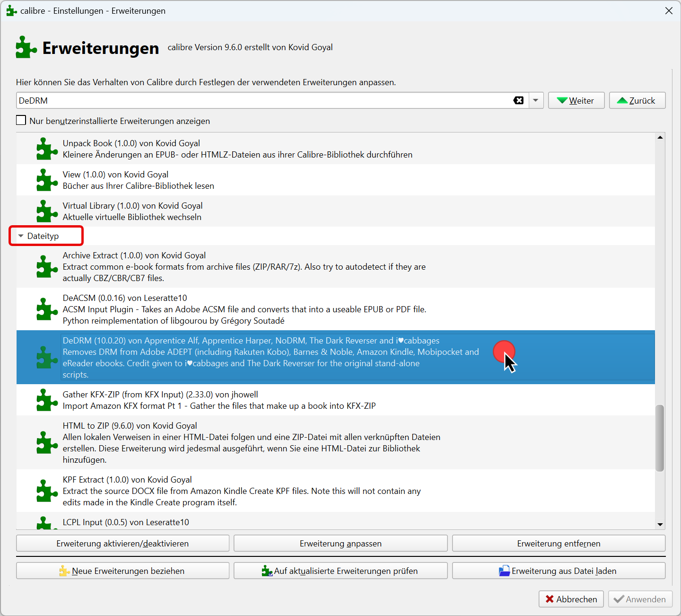The image size is (681, 616).
Task: Click the Unpack Book plugin puzzle icon
Action: pos(47,149)
